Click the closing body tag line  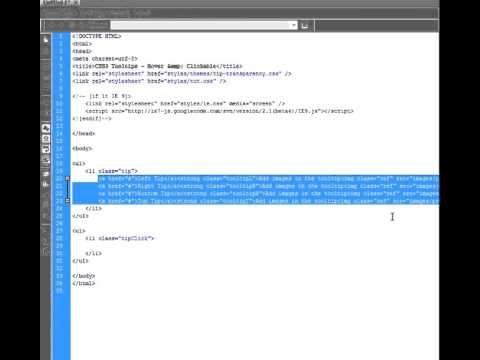tap(84, 276)
